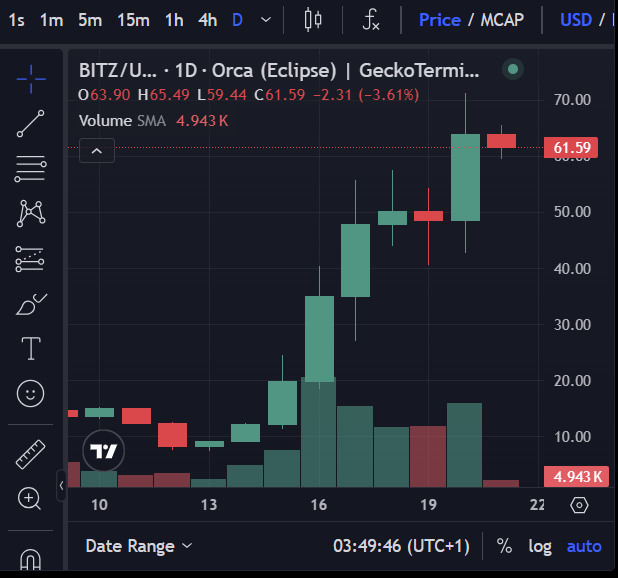Click the Volume SMA indicator label
618x578 pixels.
(x=122, y=121)
